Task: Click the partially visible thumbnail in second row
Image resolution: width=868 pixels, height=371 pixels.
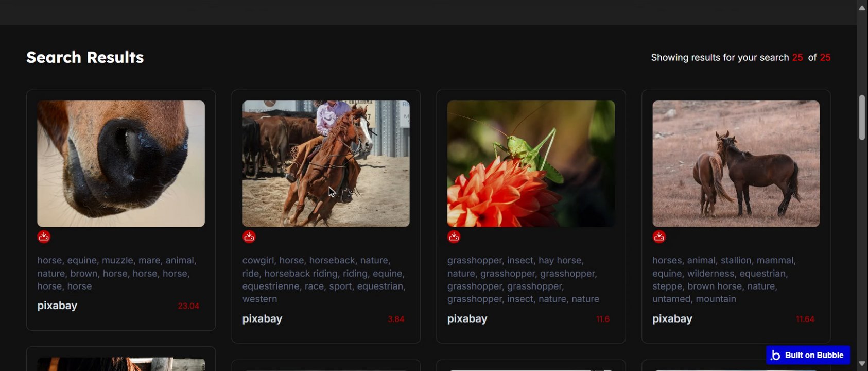Action: [x=121, y=364]
